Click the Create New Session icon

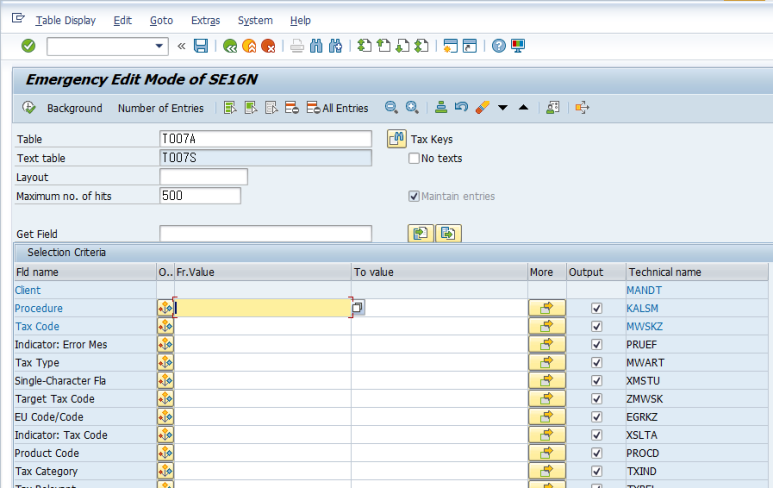tap(450, 46)
